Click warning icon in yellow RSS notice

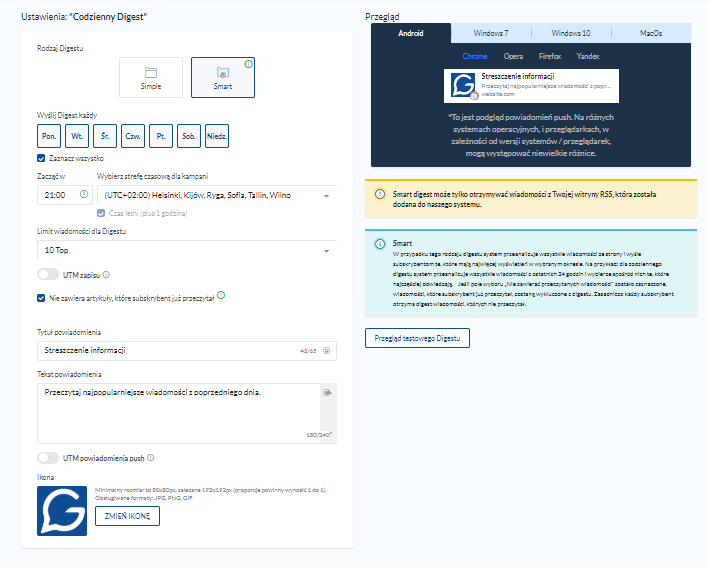click(380, 194)
